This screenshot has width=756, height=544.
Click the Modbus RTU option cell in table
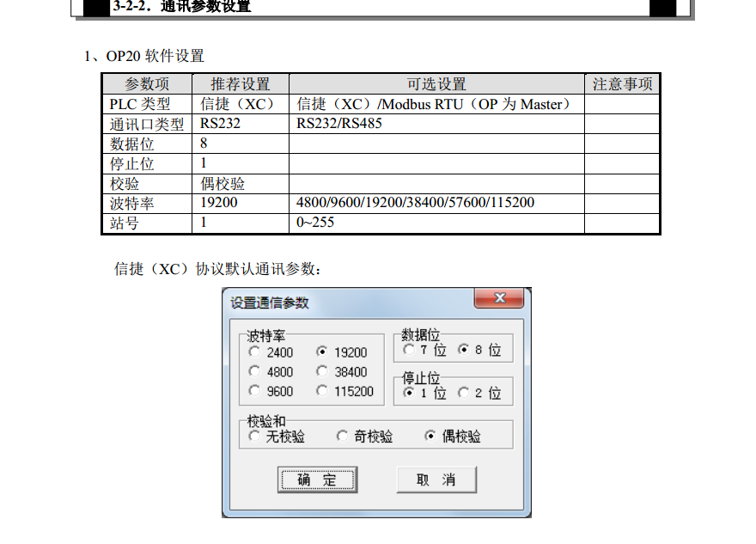tap(436, 104)
